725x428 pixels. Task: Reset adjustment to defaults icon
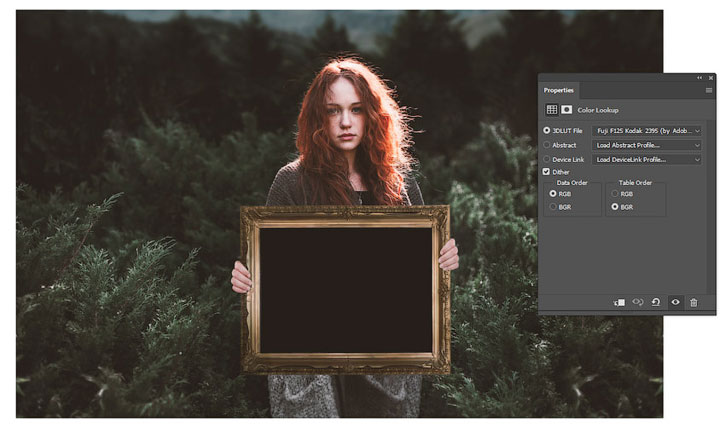point(656,302)
